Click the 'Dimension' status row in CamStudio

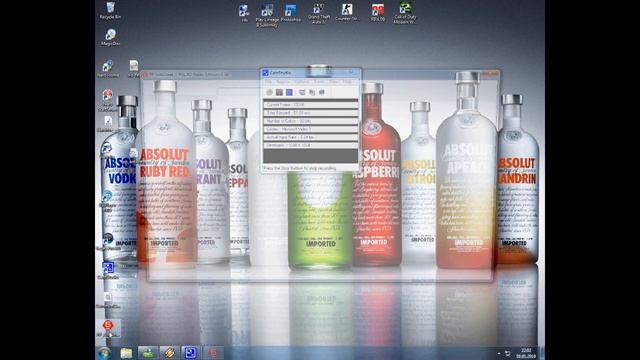point(310,145)
